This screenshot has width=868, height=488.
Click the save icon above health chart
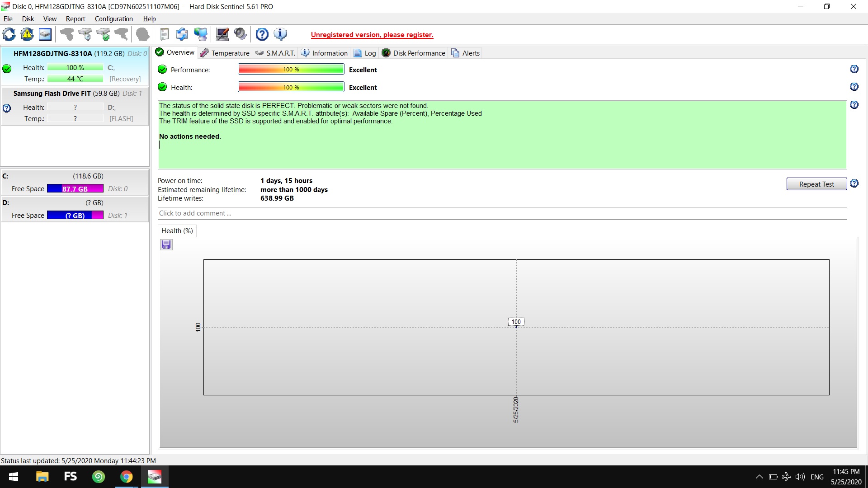[x=166, y=245]
